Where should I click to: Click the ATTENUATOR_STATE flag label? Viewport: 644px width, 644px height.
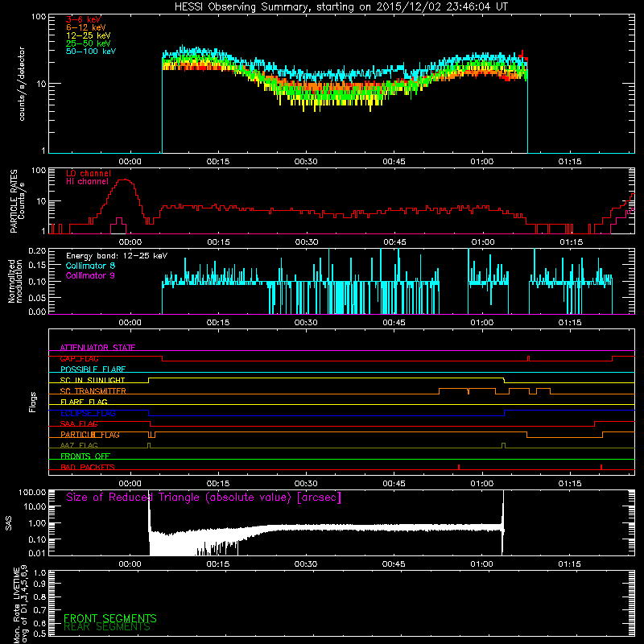[x=97, y=348]
